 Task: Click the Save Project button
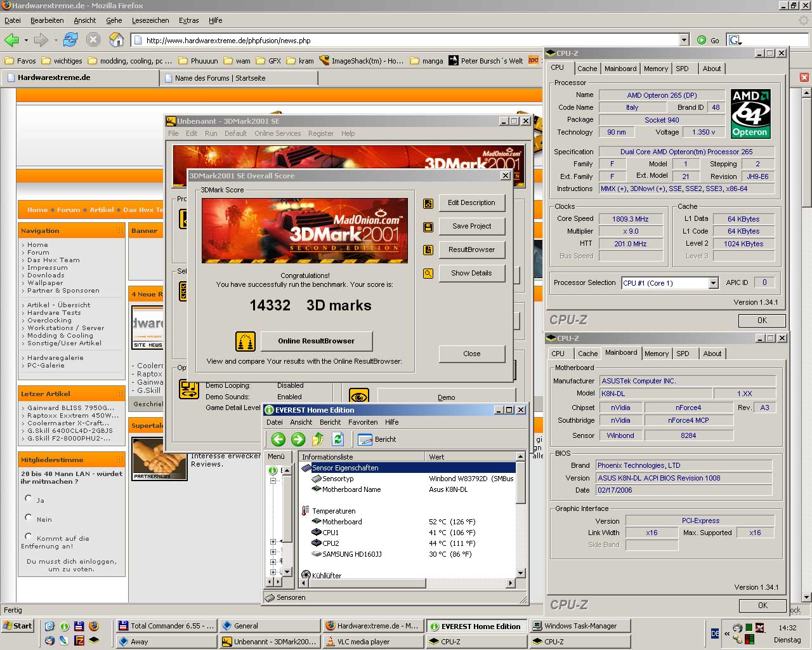[x=471, y=227]
